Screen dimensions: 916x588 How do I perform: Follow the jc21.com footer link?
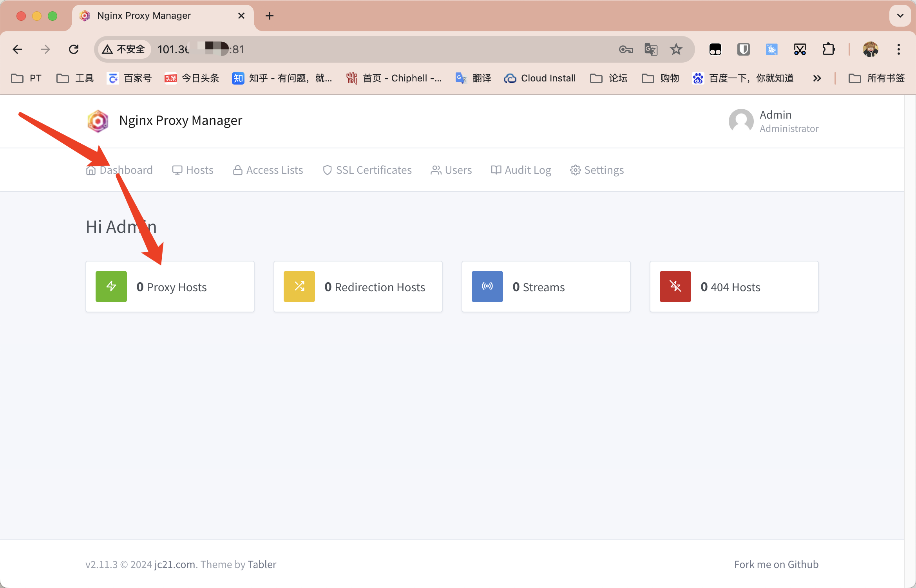coord(175,564)
